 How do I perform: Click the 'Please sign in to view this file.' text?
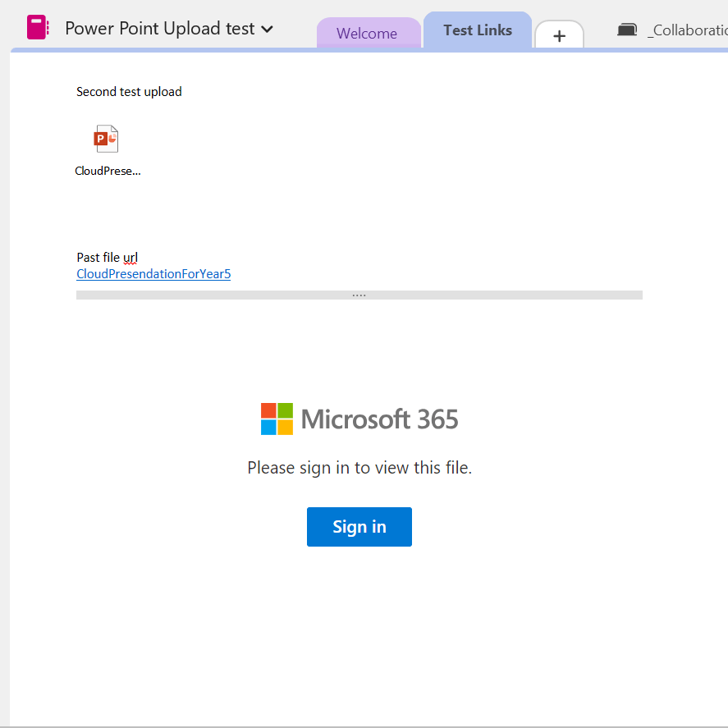[x=359, y=468]
